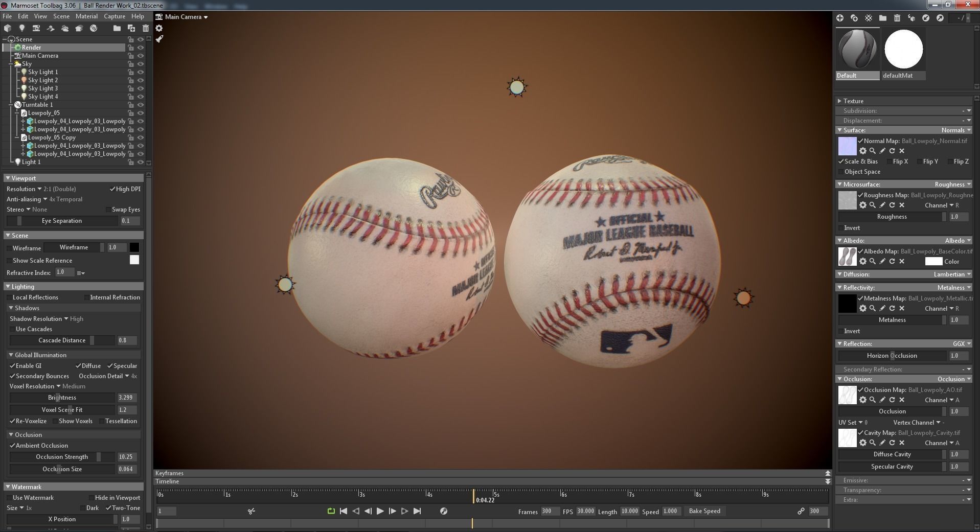Open the Scene menu
Image resolution: width=980 pixels, height=532 pixels.
[x=61, y=16]
